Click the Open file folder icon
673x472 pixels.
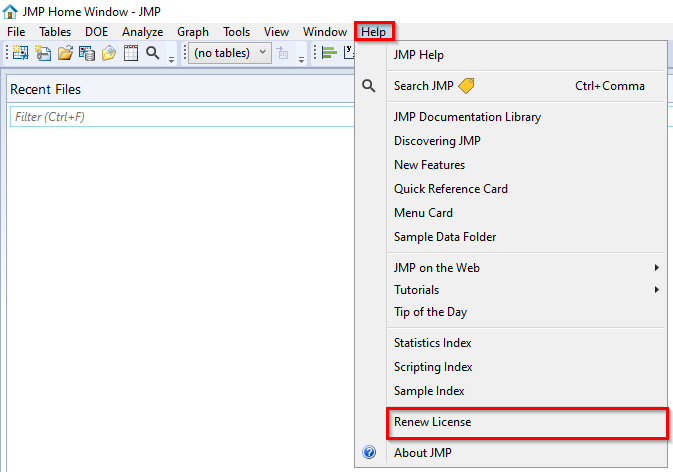65,53
